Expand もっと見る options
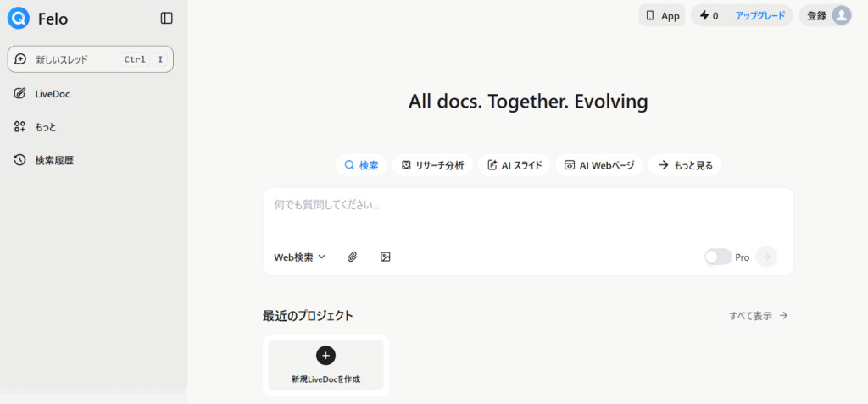Image resolution: width=868 pixels, height=404 pixels. pos(684,165)
